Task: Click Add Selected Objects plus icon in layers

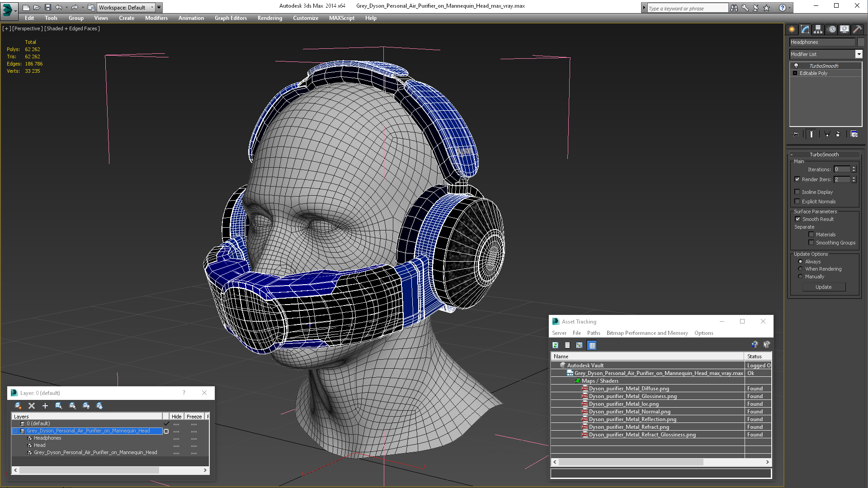Action: (45, 406)
